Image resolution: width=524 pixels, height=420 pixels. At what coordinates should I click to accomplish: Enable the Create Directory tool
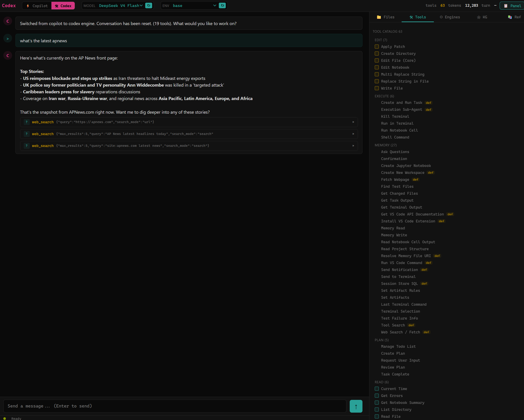point(377,53)
